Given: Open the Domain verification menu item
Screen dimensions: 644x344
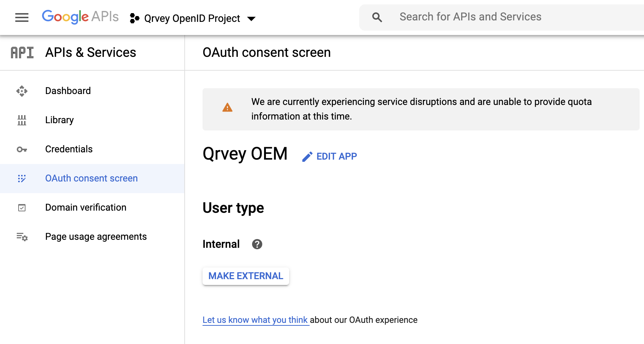Looking at the screenshot, I should point(92,207).
